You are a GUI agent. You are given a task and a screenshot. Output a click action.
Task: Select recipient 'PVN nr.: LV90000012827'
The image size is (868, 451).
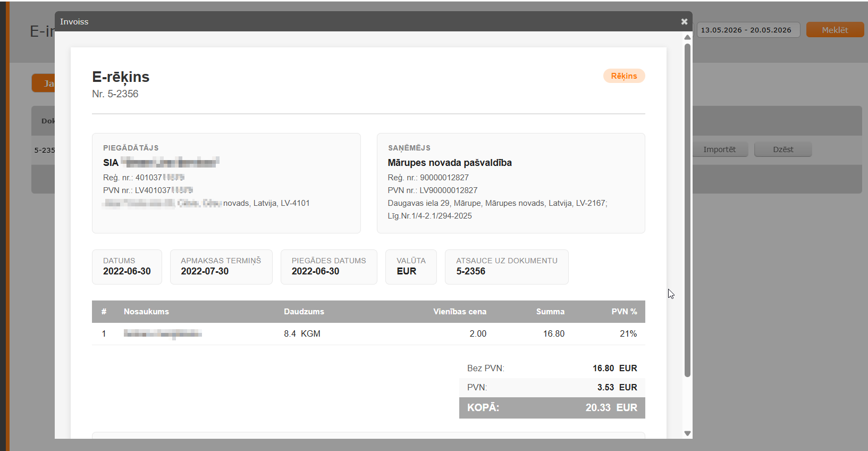pyautogui.click(x=433, y=190)
